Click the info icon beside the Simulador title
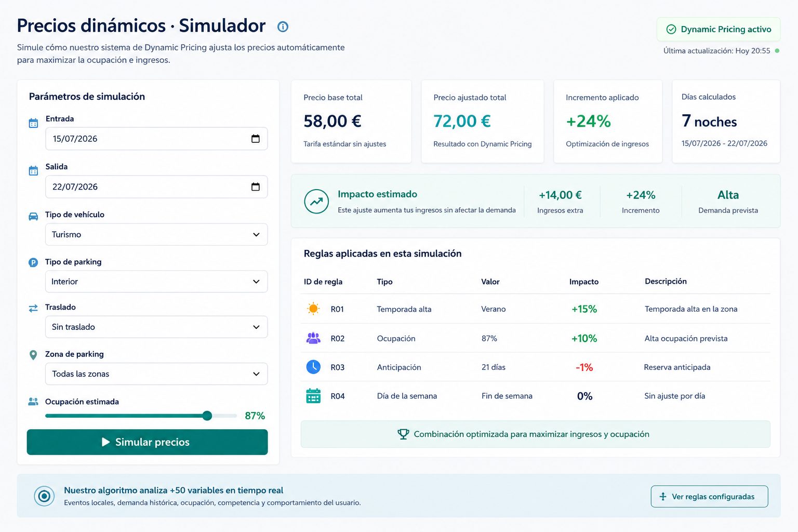Viewport: 798px width, 532px height. 283,26
